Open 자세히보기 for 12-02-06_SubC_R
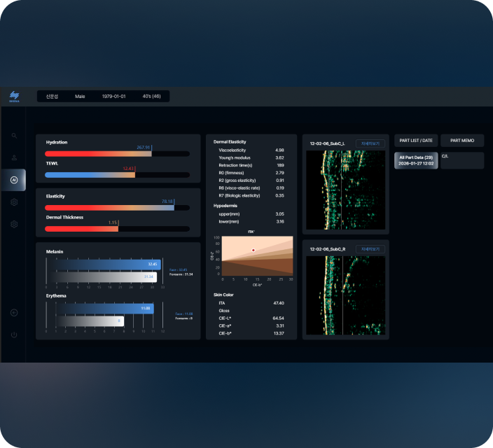This screenshot has width=493, height=448. [370, 249]
